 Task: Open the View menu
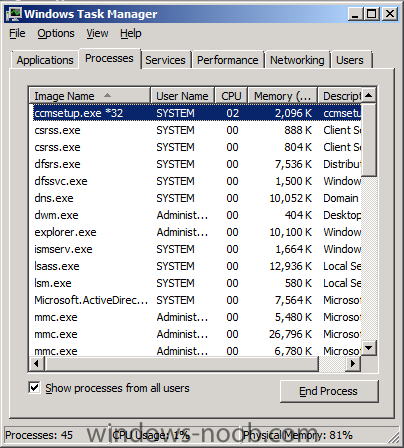97,33
